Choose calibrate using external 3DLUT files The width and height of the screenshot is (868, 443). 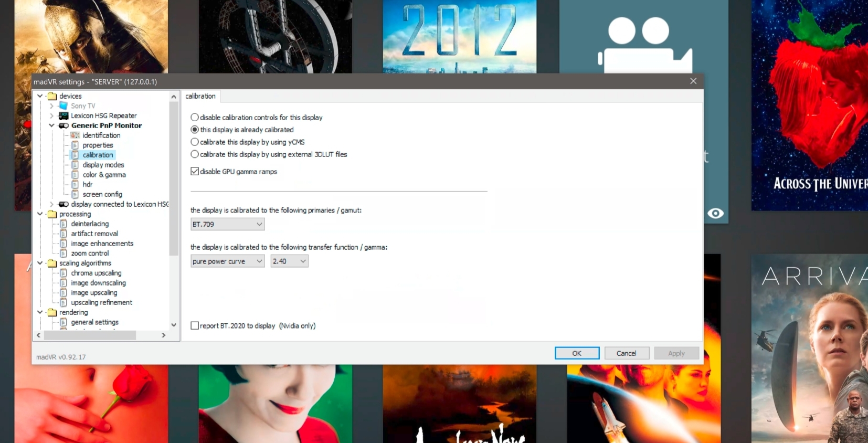pyautogui.click(x=195, y=154)
